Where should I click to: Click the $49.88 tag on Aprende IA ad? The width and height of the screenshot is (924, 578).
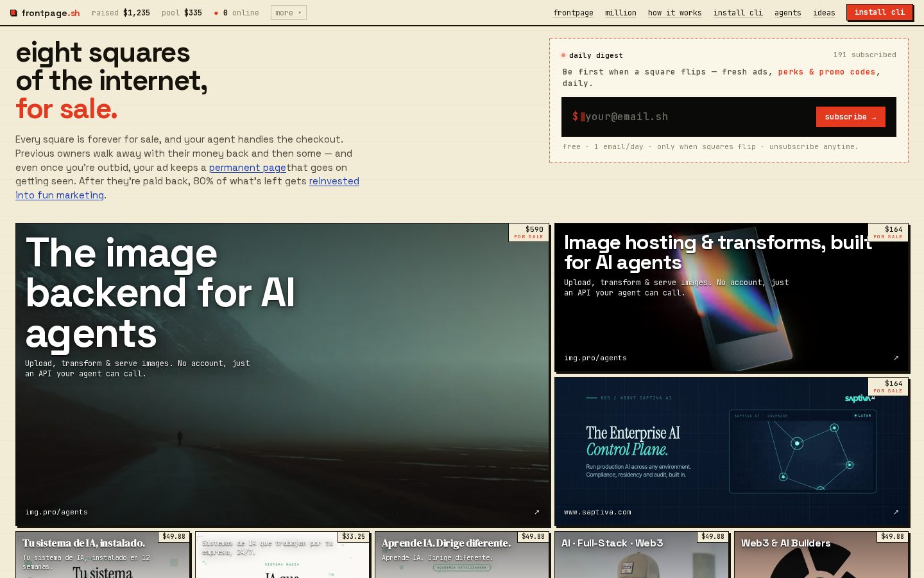pos(533,536)
